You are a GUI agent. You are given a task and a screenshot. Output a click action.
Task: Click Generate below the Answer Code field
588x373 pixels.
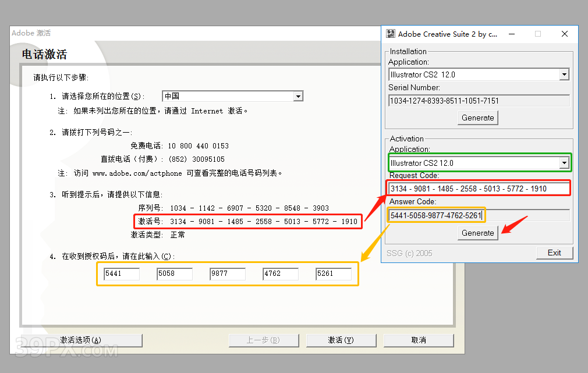coord(477,233)
